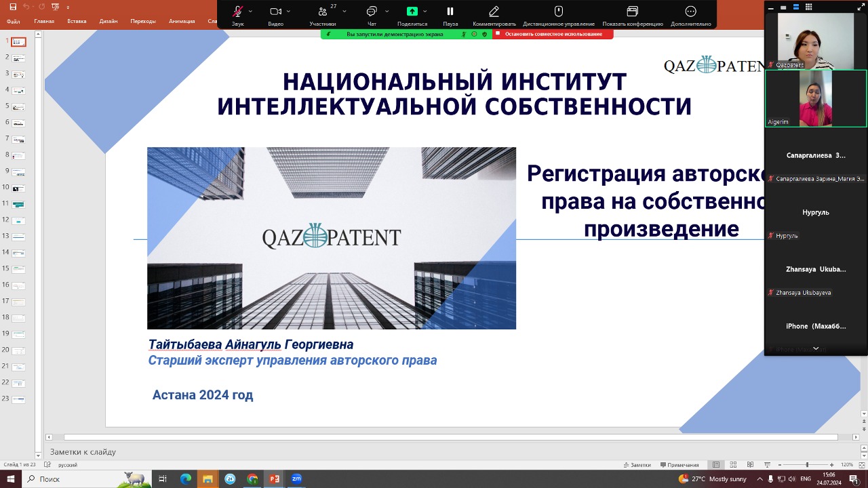Click Остановить совместное использование button
Screen dimensions: 868x488
[553, 34]
